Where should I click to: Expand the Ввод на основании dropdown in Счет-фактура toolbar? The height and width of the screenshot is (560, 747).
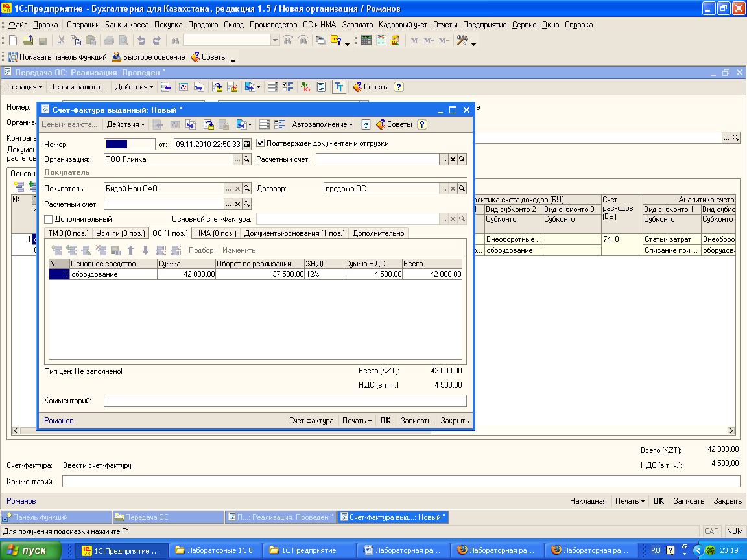pyautogui.click(x=244, y=124)
